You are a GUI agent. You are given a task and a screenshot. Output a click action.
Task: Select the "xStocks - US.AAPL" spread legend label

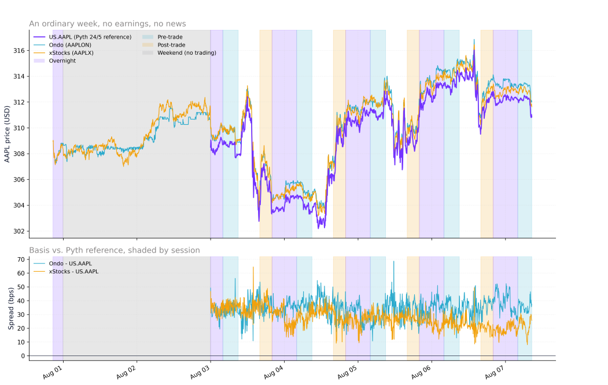(x=74, y=271)
